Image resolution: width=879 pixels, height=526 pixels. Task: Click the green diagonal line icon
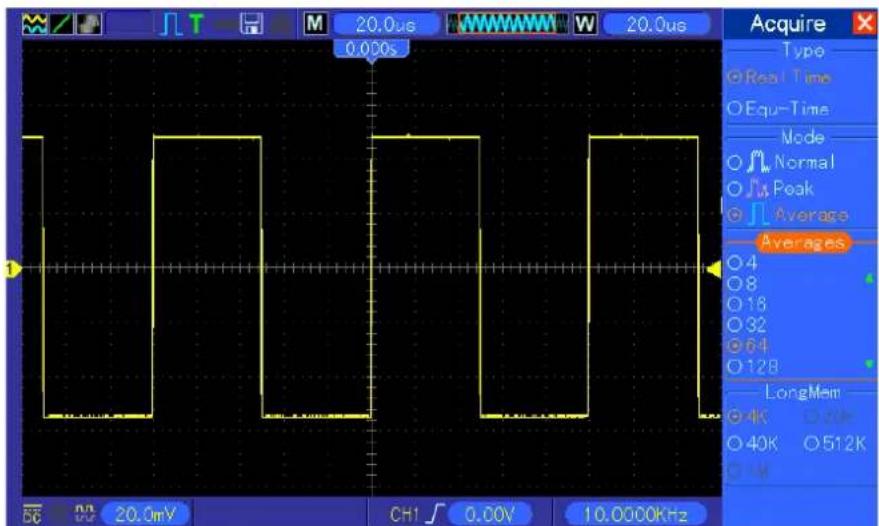tap(62, 24)
